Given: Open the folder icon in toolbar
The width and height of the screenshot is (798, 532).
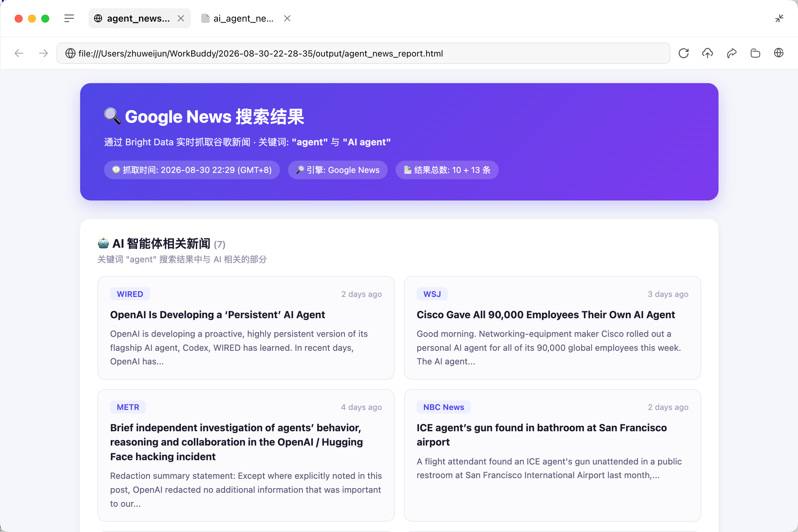Looking at the screenshot, I should pyautogui.click(x=755, y=53).
